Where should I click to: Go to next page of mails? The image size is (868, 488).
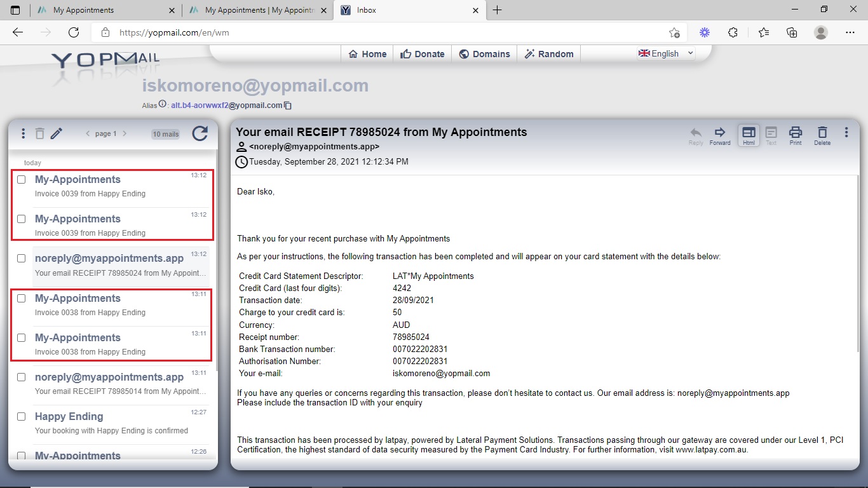[125, 133]
